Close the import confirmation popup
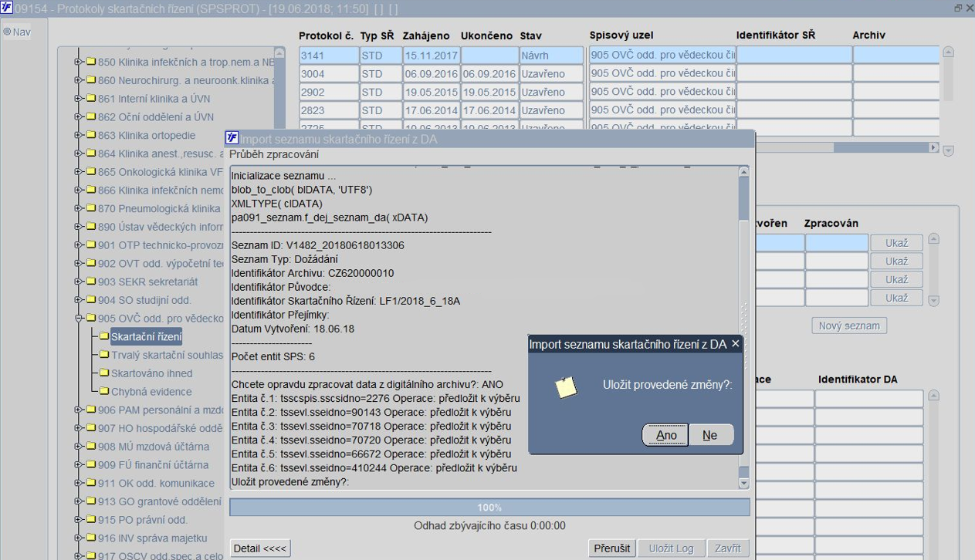975x560 pixels. click(x=735, y=344)
